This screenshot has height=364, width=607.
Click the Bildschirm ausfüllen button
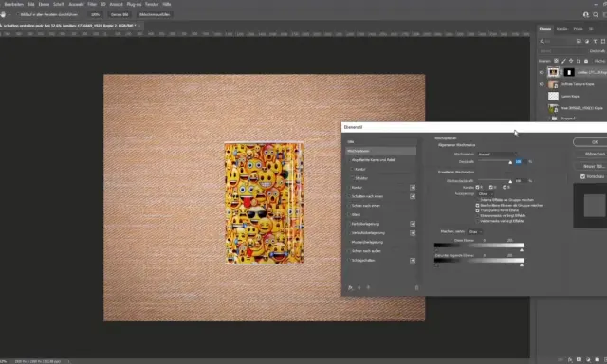(155, 15)
